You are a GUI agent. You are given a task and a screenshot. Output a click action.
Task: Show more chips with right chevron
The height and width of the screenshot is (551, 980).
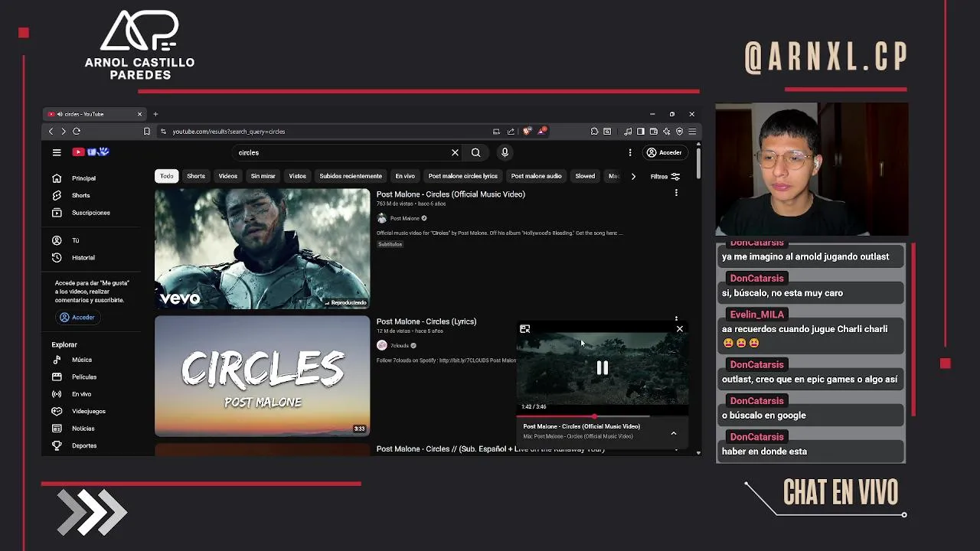tap(633, 176)
